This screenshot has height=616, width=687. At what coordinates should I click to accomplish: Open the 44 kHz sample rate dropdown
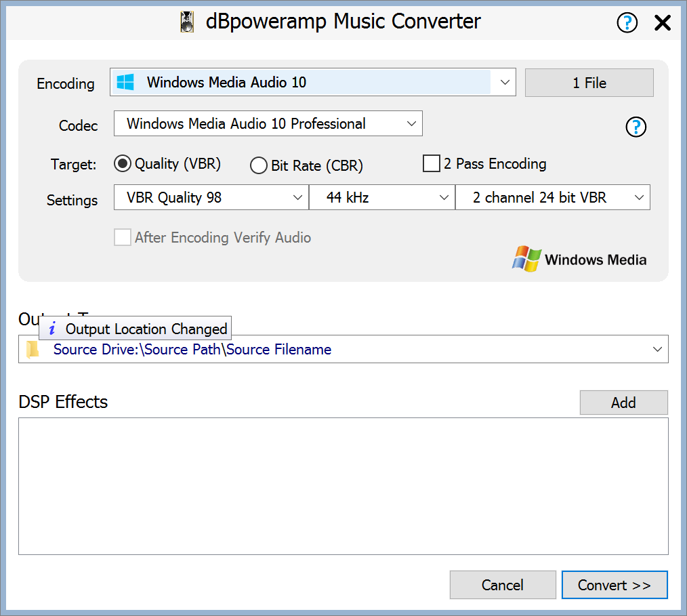[382, 198]
